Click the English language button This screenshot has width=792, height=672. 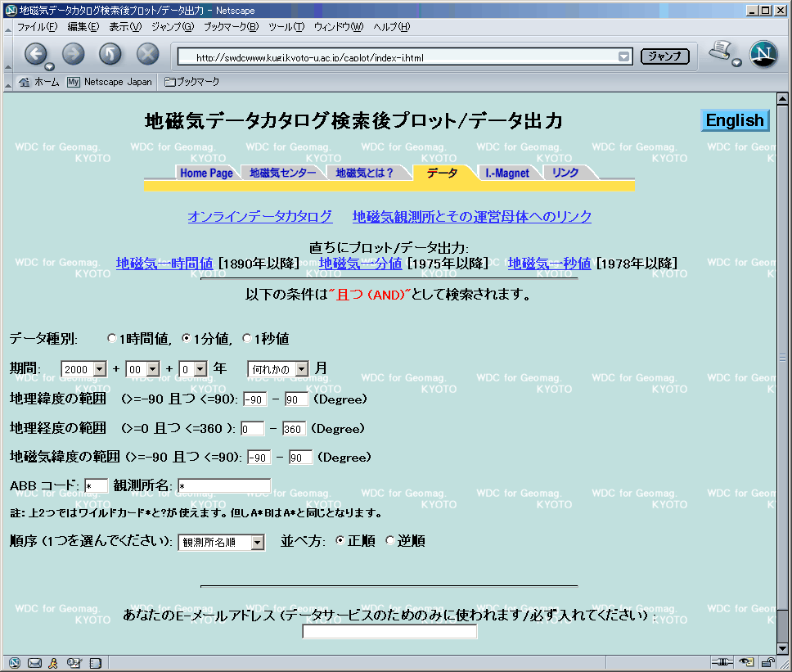(735, 120)
